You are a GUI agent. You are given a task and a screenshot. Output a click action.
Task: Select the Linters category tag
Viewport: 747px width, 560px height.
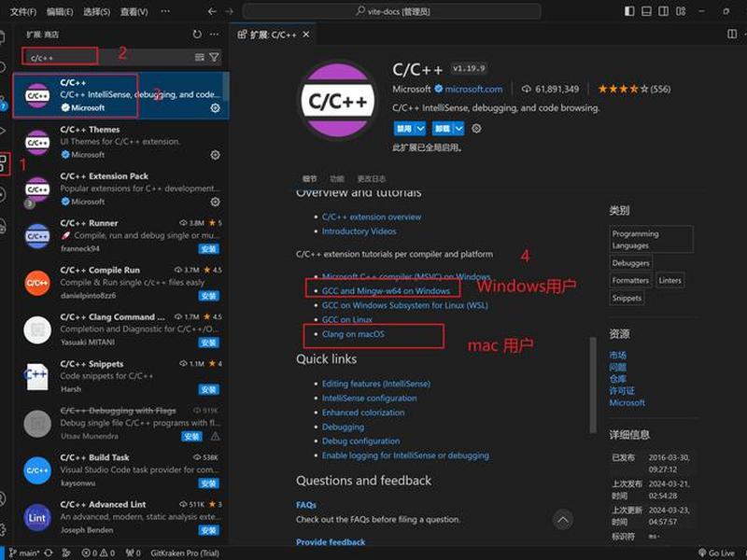coord(669,281)
